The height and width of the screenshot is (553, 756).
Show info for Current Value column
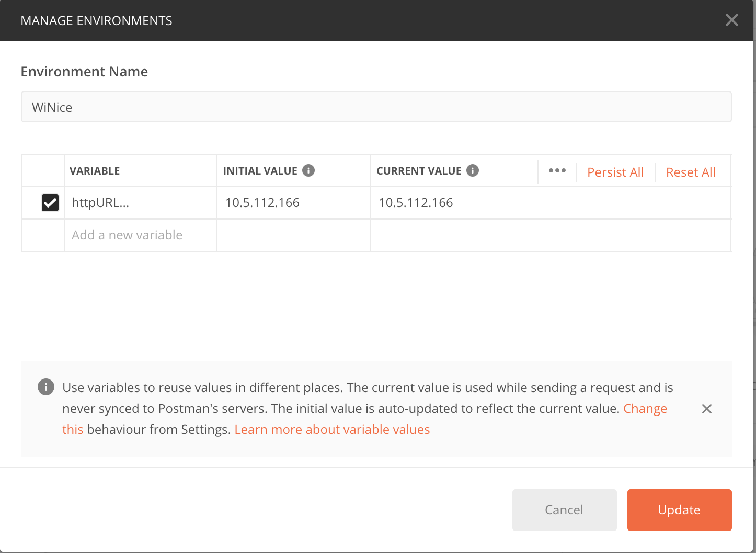pyautogui.click(x=473, y=170)
